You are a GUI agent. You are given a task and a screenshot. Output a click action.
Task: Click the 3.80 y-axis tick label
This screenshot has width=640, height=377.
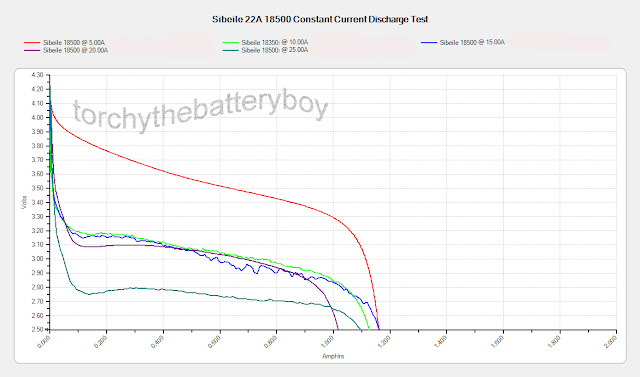[x=37, y=146]
